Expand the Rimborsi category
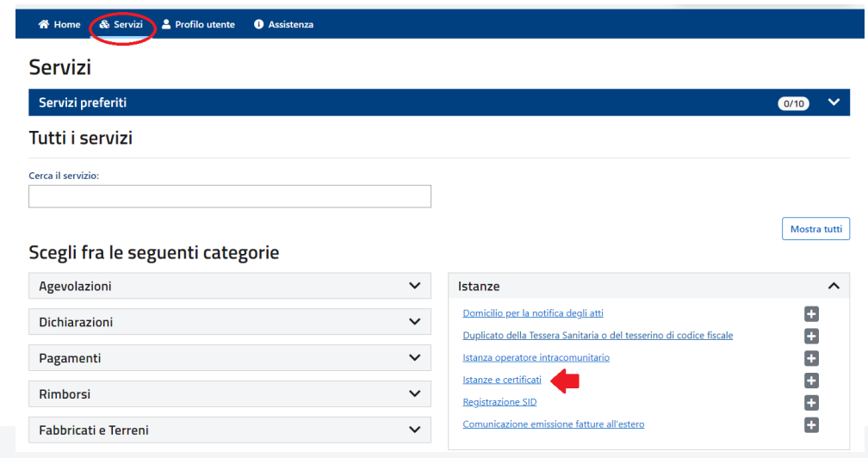The height and width of the screenshot is (458, 868). click(230, 393)
